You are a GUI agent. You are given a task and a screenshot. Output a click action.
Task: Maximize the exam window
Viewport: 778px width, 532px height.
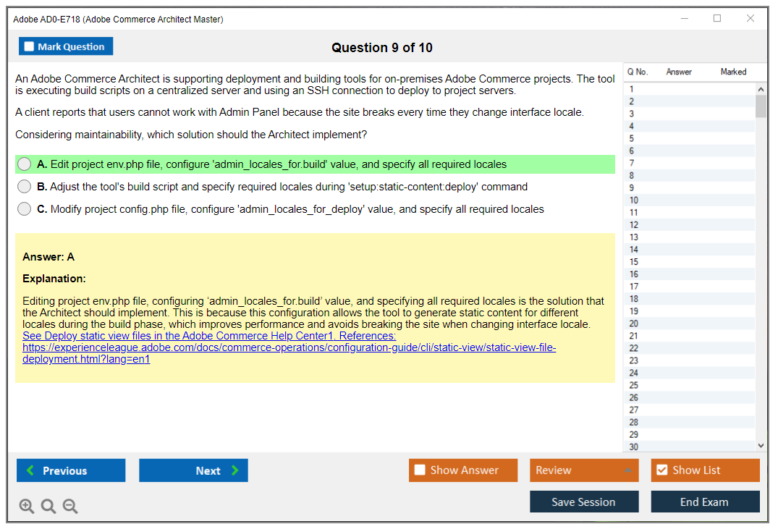(x=717, y=19)
